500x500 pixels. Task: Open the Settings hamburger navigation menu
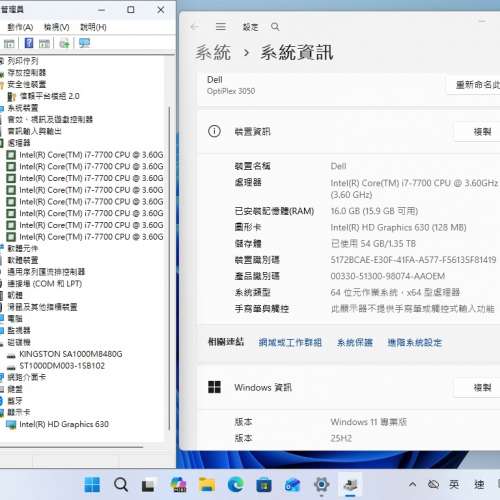(221, 27)
